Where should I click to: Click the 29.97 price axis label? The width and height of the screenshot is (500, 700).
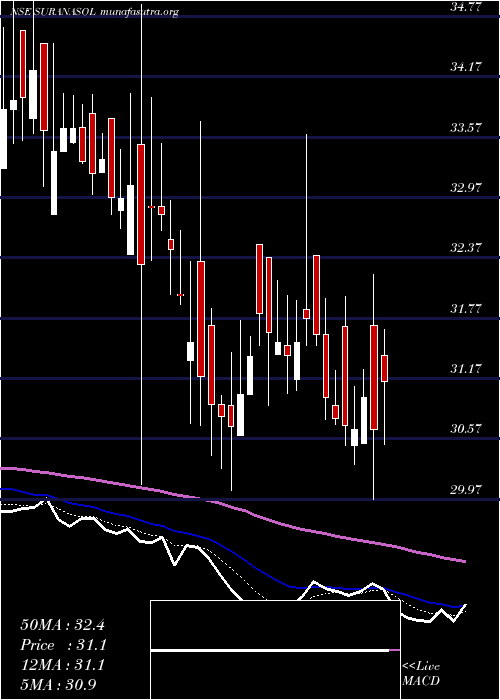tap(467, 490)
